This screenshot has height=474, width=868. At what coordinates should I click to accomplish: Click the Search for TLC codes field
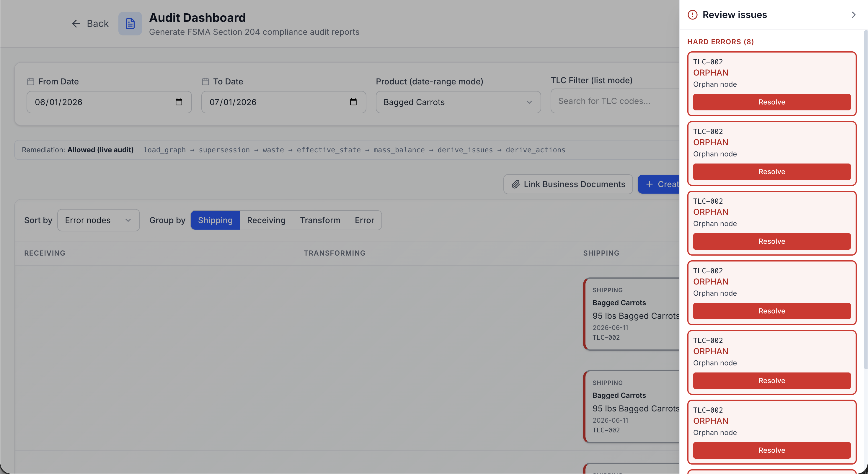615,101
